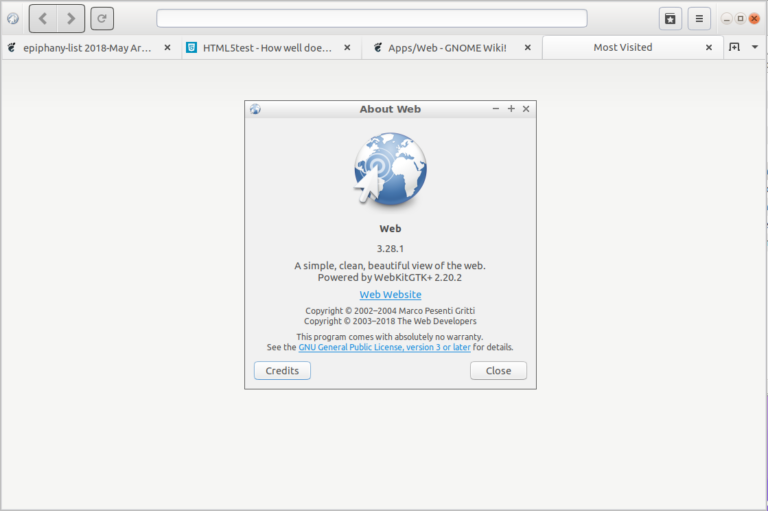This screenshot has height=511, width=768.
Task: Open the hamburger menu button
Action: pos(699,19)
